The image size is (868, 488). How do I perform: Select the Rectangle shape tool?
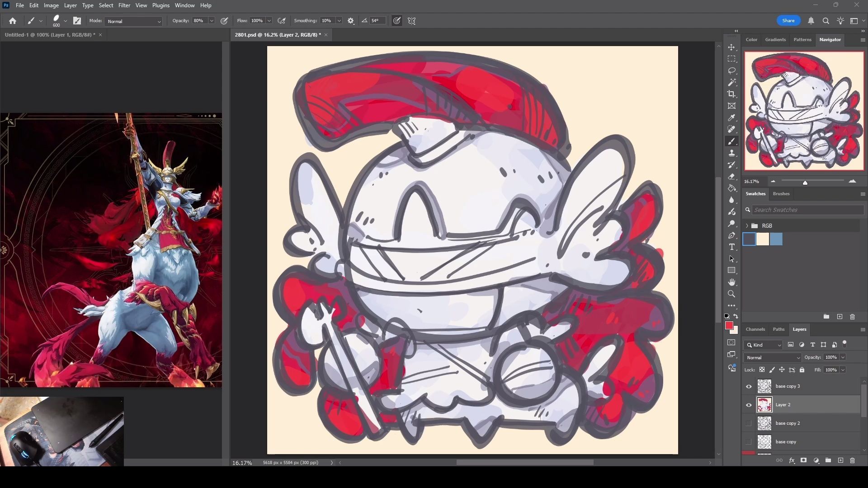(731, 271)
